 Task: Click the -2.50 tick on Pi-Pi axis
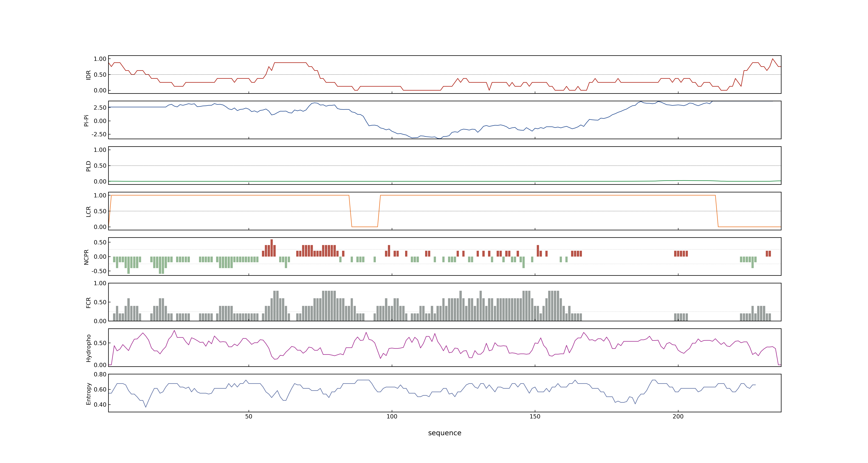tap(99, 134)
